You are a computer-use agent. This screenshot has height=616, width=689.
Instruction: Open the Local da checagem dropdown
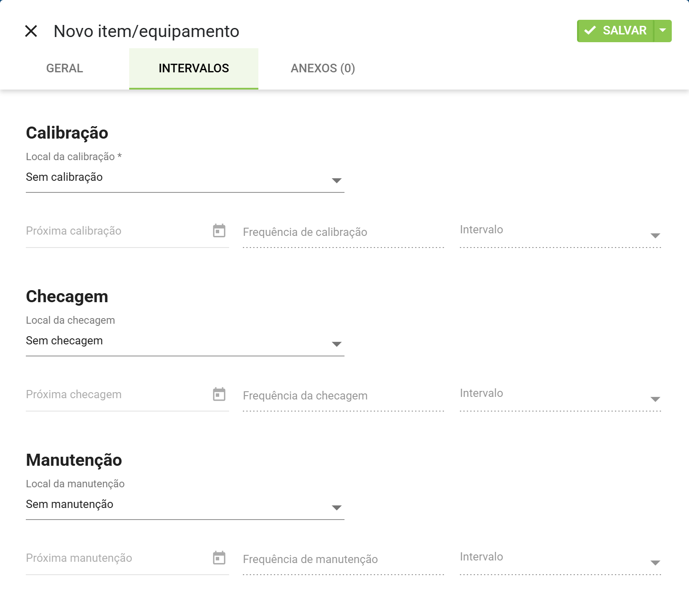coord(185,341)
